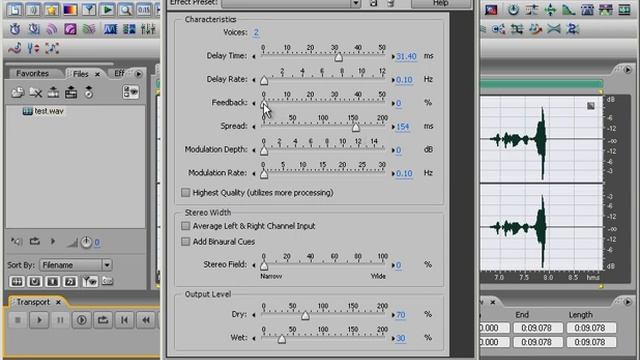Toggle show loop files filter button

35,281
